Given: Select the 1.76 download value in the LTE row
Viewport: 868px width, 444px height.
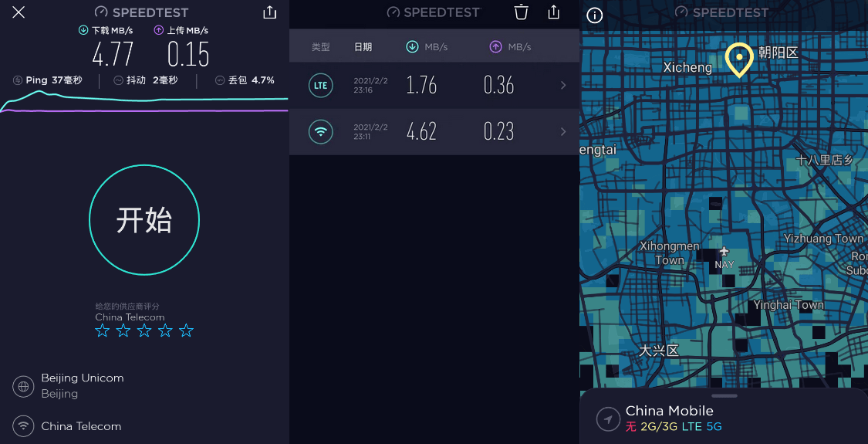Looking at the screenshot, I should click(x=421, y=86).
